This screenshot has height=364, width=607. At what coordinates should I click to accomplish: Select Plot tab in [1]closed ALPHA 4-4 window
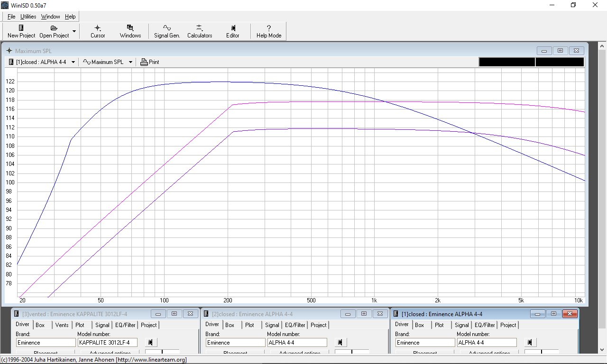tap(440, 325)
